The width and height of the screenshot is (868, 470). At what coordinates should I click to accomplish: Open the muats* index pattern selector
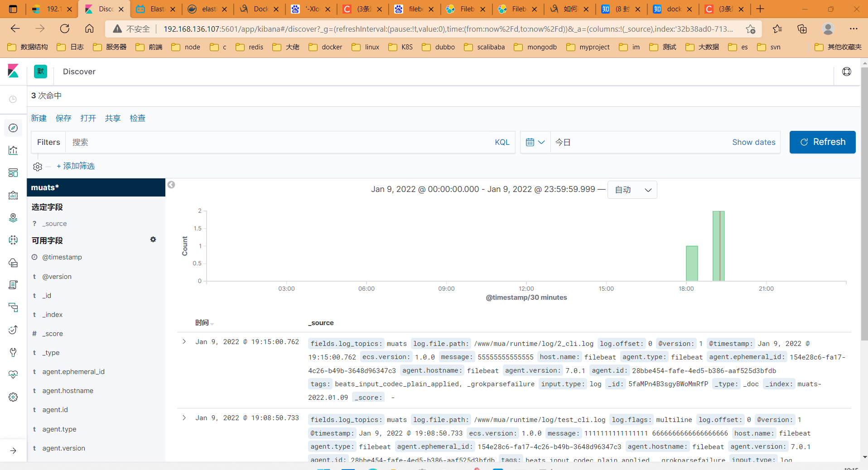click(x=96, y=187)
